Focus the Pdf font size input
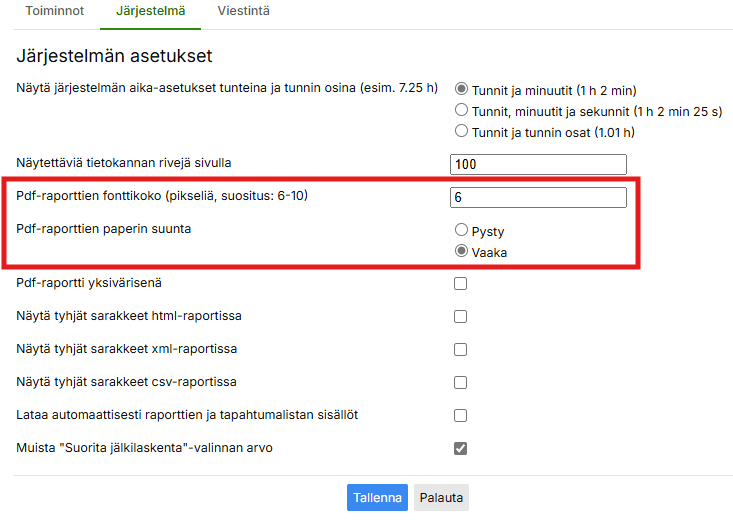Screen dimensions: 733x527 coord(538,197)
